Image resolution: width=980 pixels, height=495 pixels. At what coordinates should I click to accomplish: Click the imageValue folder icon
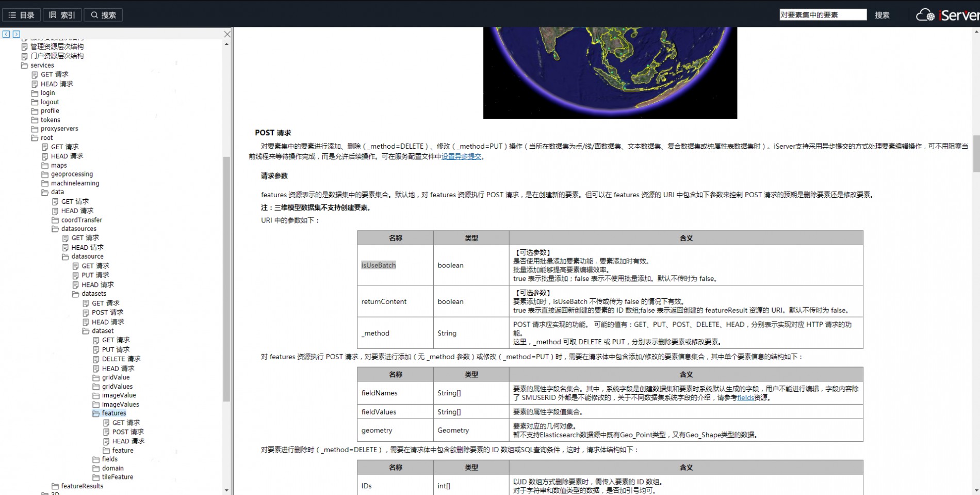[x=96, y=395]
